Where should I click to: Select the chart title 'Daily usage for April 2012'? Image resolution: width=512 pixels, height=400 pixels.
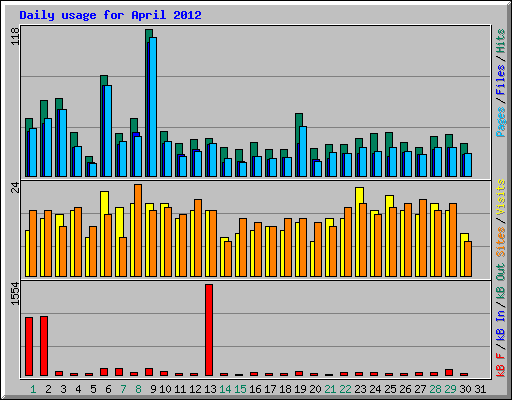(110, 15)
